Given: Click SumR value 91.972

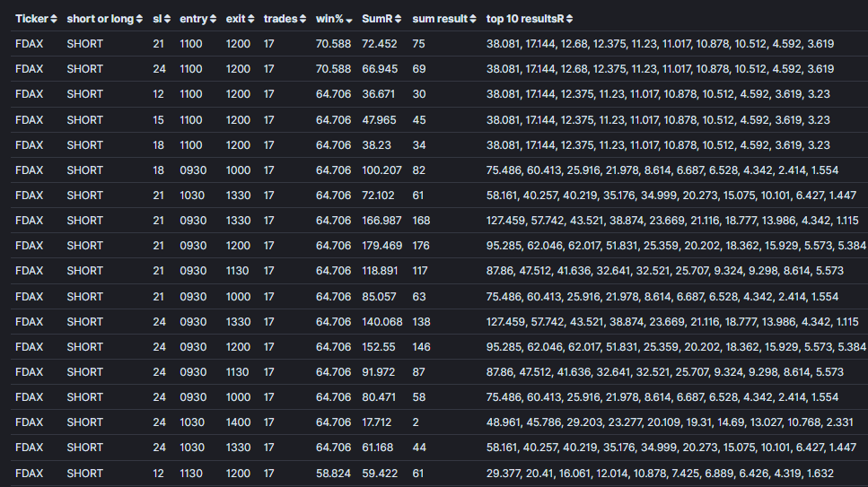Looking at the screenshot, I should [x=379, y=372].
